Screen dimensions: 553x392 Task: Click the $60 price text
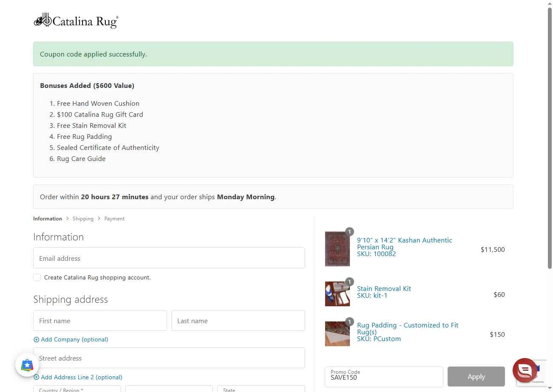[499, 295]
